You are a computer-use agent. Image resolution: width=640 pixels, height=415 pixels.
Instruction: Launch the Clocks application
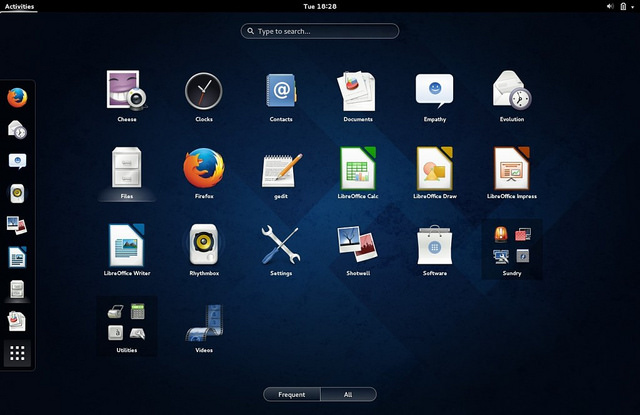[x=204, y=92]
